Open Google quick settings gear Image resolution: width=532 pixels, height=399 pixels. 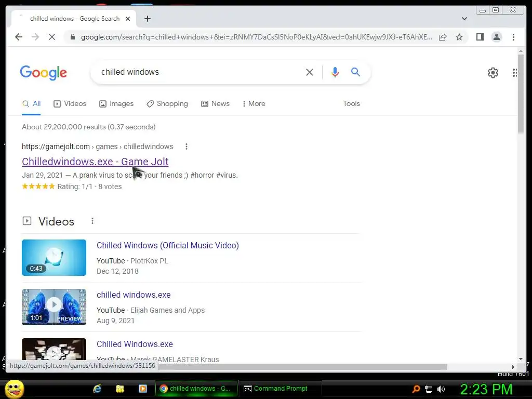point(493,73)
